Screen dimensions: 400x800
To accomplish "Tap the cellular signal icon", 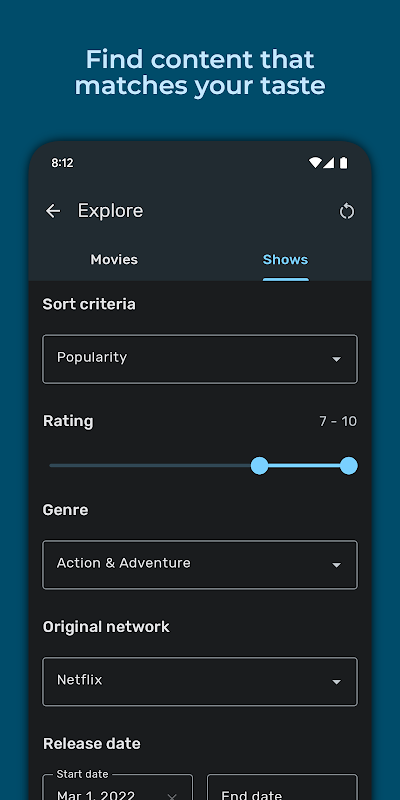I will (x=329, y=163).
